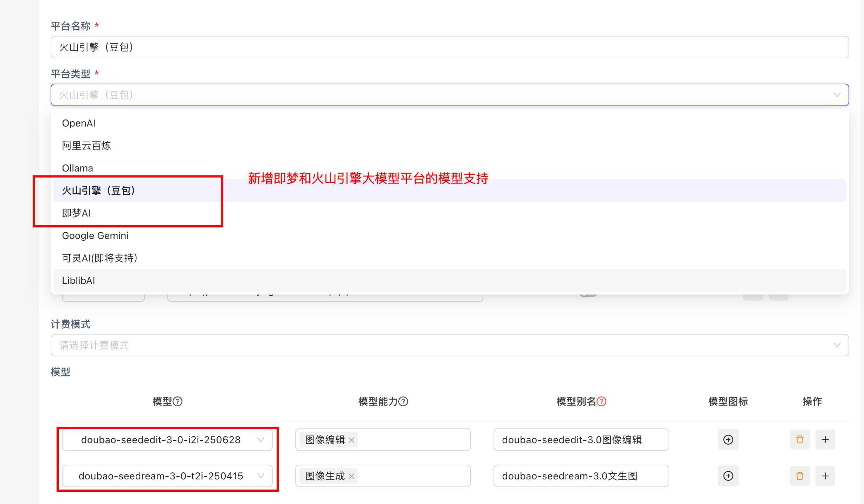Pick Ollama in the dropdown list

click(x=450, y=168)
